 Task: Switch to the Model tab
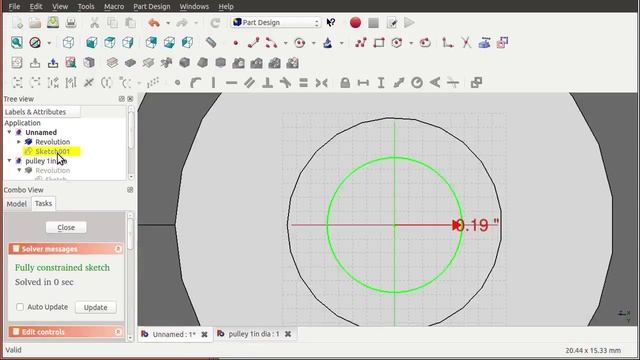(x=17, y=204)
